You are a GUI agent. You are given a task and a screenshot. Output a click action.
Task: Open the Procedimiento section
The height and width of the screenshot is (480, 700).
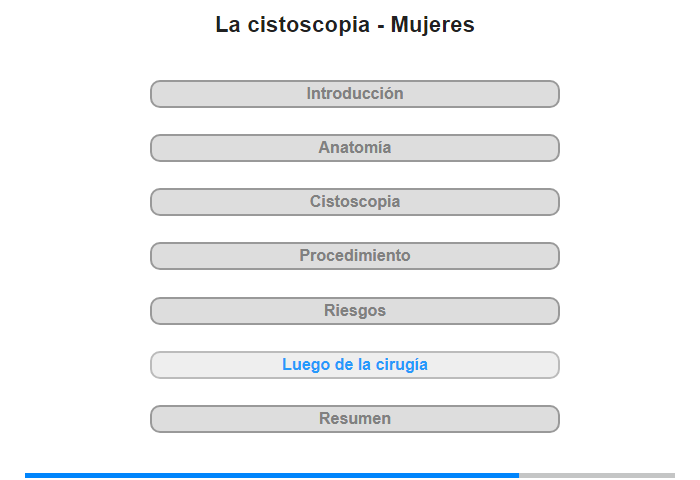coord(354,256)
